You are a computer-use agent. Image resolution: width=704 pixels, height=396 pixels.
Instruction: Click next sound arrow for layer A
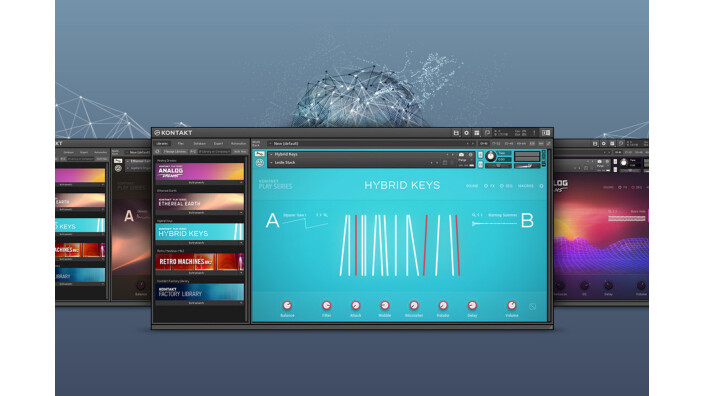(321, 215)
